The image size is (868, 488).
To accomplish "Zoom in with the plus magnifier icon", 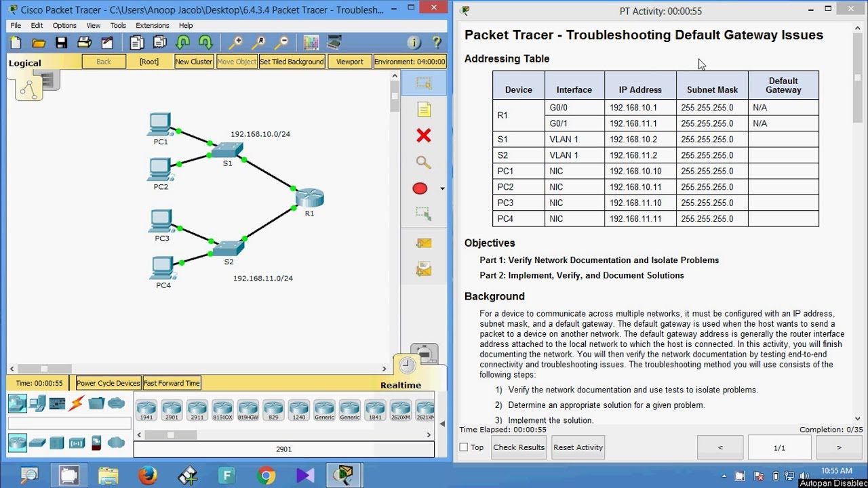I will [235, 43].
